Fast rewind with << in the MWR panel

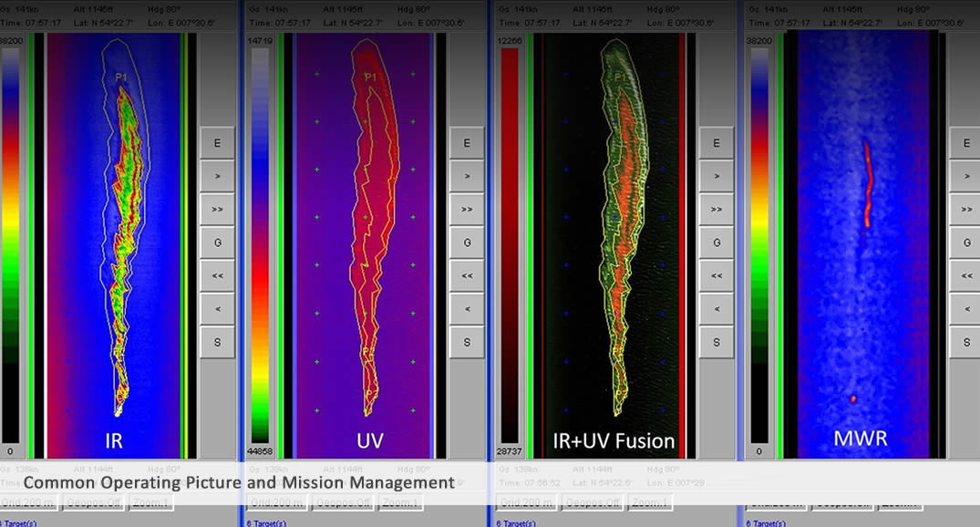pyautogui.click(x=965, y=275)
